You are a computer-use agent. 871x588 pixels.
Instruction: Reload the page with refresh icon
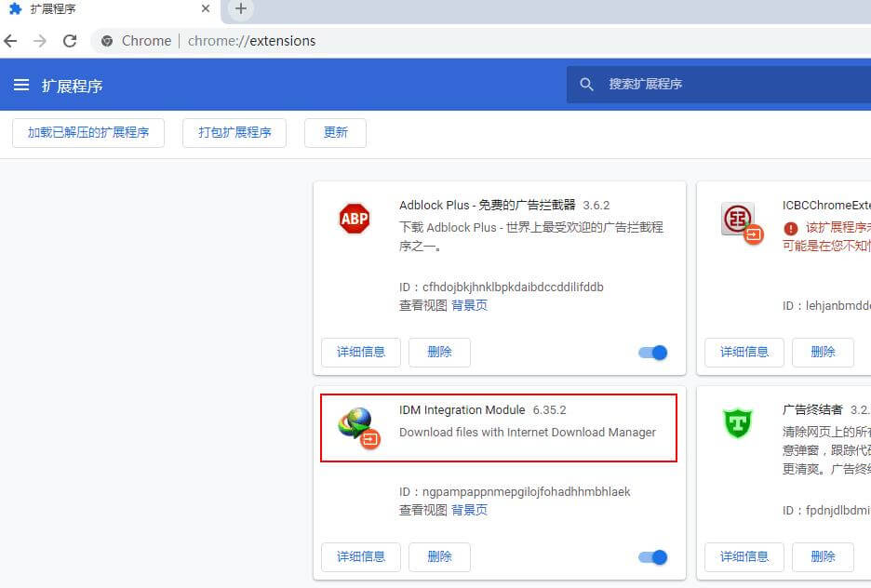click(x=70, y=41)
